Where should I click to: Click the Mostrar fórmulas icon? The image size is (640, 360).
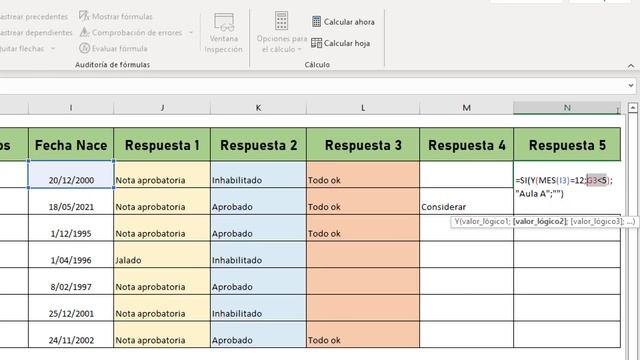(84, 16)
